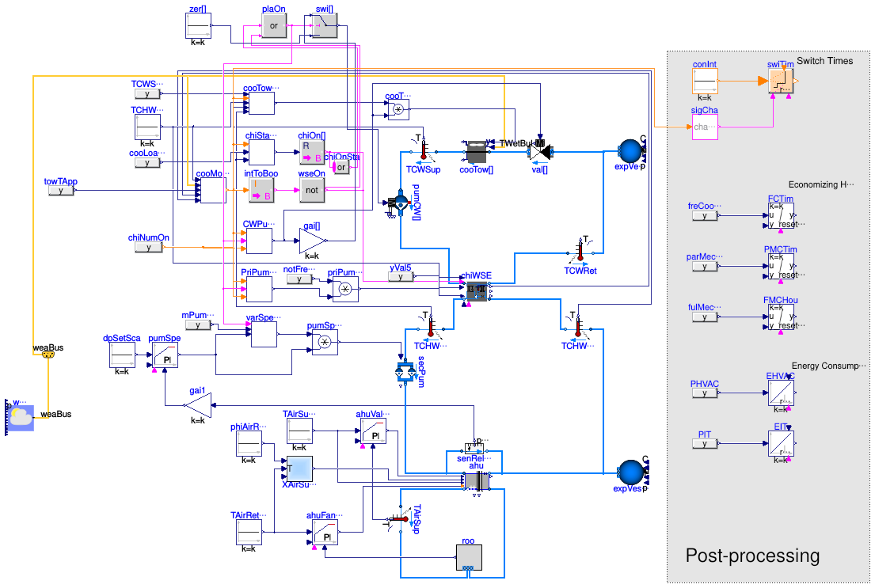This screenshot has height=588, width=875.
Task: Select the chiNumOn y signal source
Action: pos(148,247)
